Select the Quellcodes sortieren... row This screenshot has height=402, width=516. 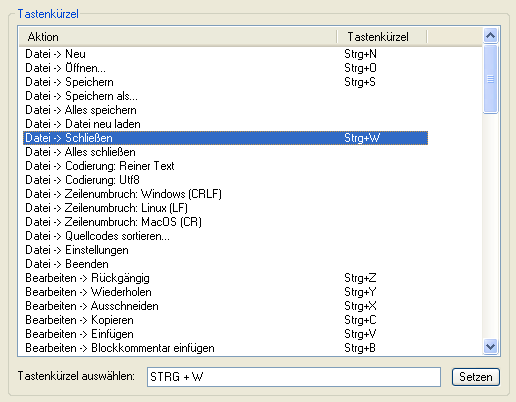225,236
